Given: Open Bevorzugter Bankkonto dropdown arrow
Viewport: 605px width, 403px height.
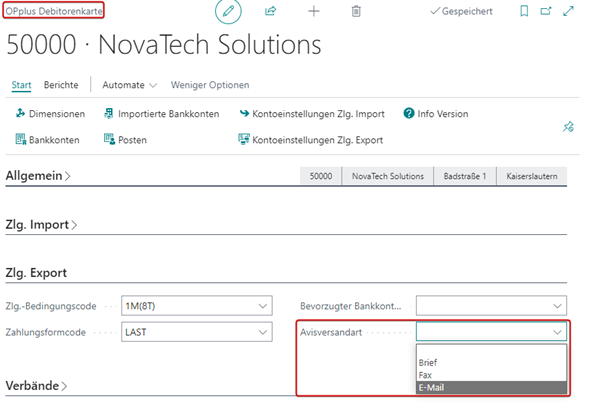Looking at the screenshot, I should tap(557, 306).
